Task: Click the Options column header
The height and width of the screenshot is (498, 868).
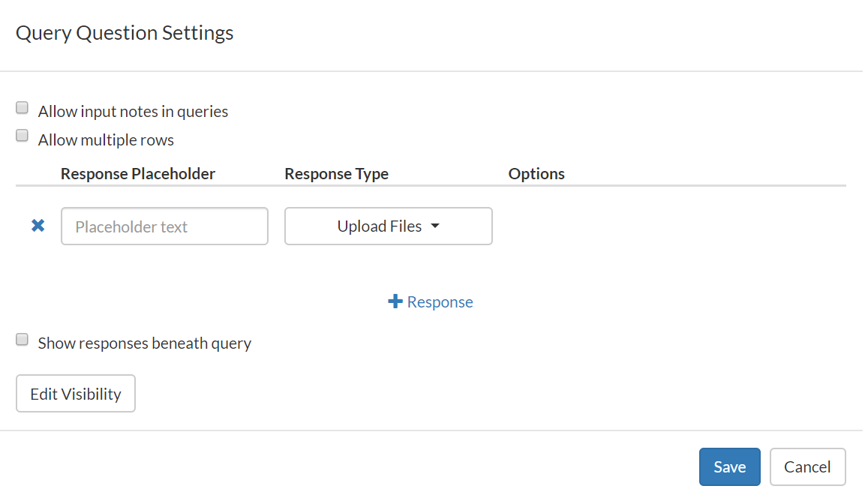Action: 536,173
